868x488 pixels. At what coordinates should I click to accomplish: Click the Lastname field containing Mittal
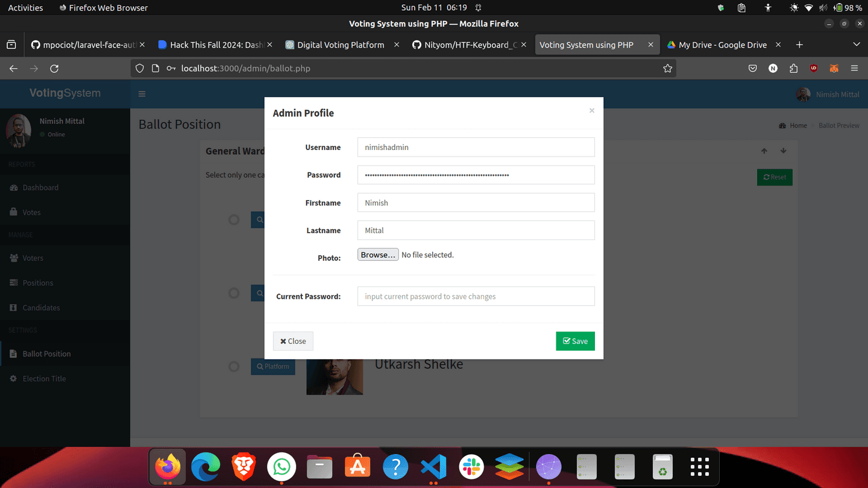point(476,230)
